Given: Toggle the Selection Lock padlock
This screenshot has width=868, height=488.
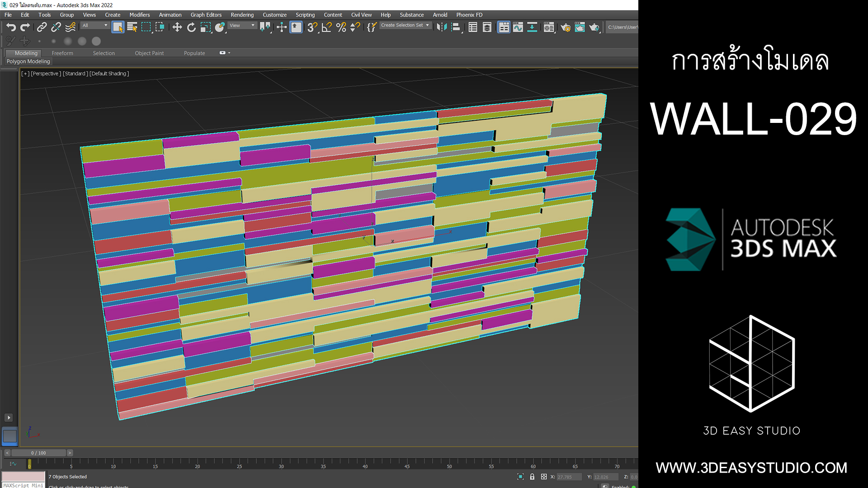Looking at the screenshot, I should point(532,477).
